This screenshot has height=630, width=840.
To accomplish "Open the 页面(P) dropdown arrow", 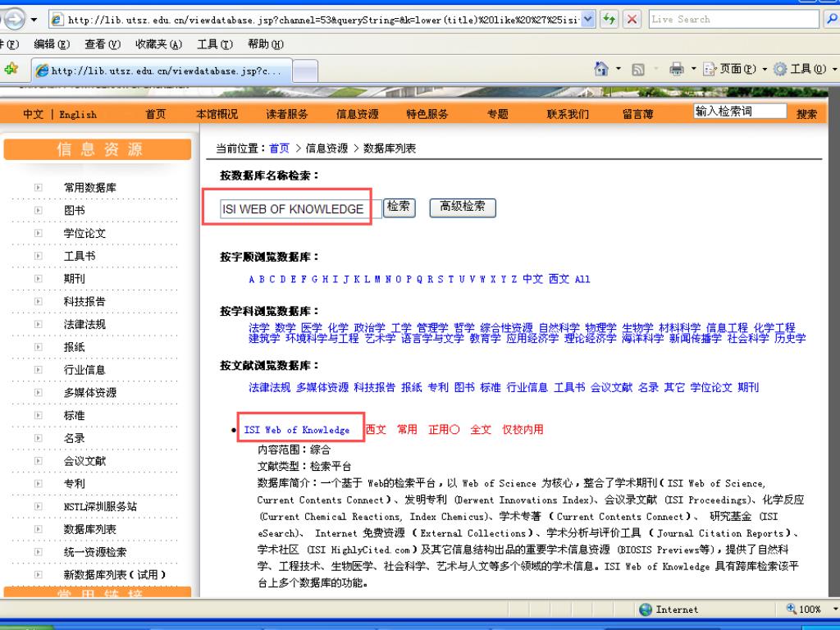I will [765, 69].
